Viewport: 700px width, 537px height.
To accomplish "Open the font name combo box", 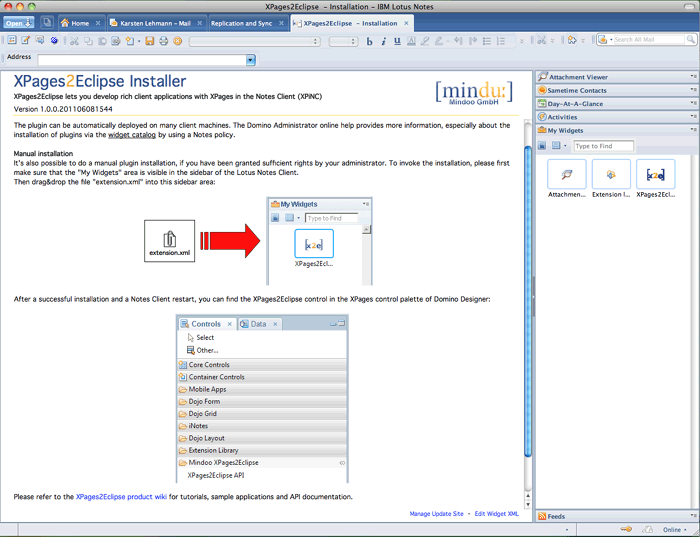I will (254, 42).
